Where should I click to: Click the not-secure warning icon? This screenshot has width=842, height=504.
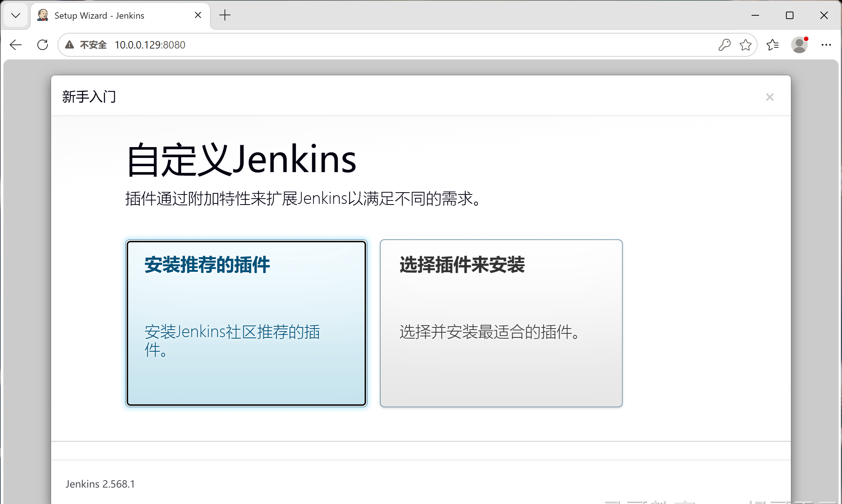coord(69,45)
